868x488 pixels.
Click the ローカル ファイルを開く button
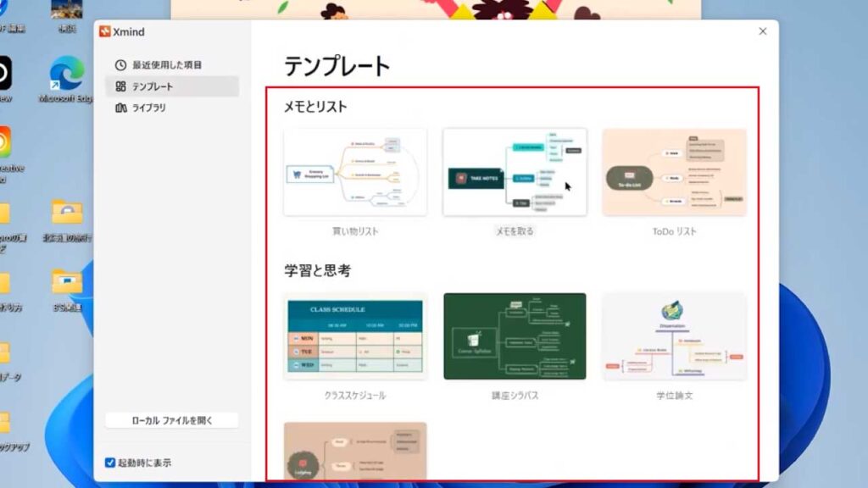tap(171, 420)
